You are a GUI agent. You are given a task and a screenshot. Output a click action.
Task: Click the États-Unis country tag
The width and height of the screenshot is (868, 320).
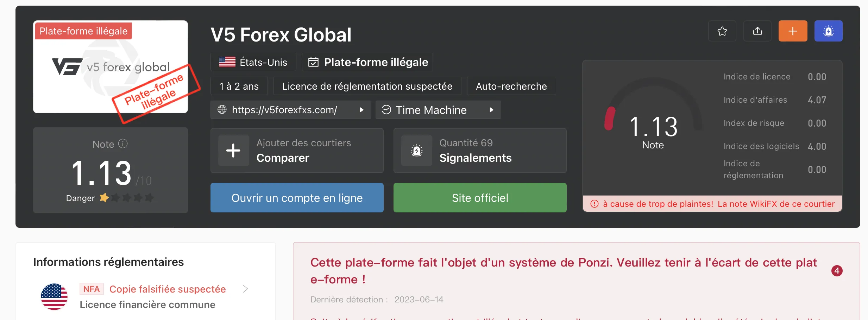253,62
